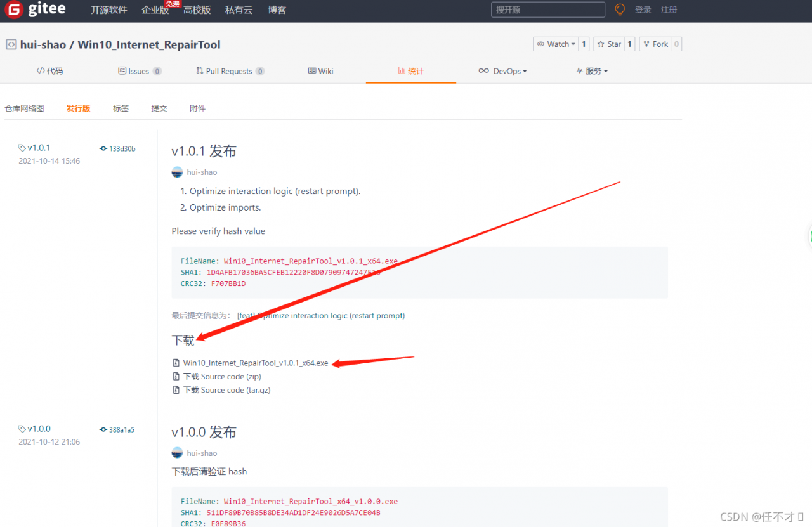Click hui-shao author name under v1.0.0

[x=202, y=453]
